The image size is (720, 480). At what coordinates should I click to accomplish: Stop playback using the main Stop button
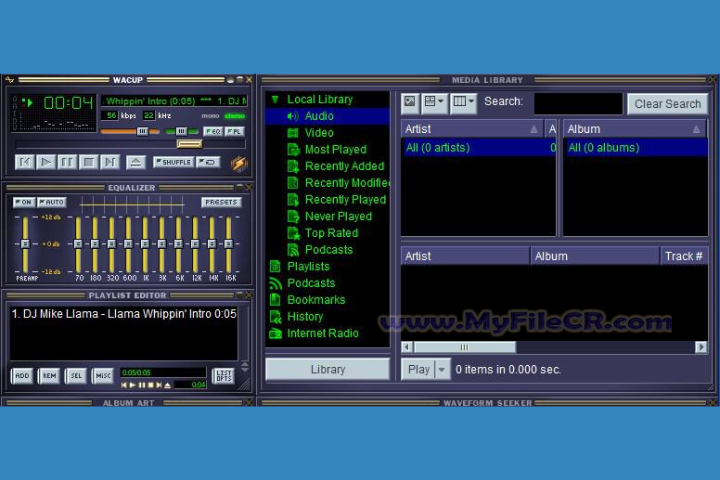click(89, 162)
